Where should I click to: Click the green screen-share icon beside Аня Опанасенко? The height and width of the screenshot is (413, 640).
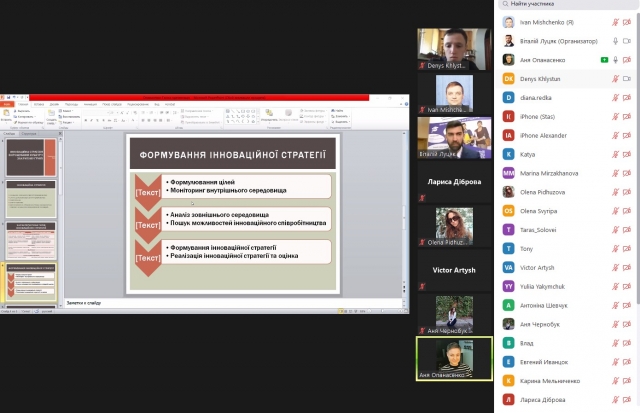coord(604,60)
